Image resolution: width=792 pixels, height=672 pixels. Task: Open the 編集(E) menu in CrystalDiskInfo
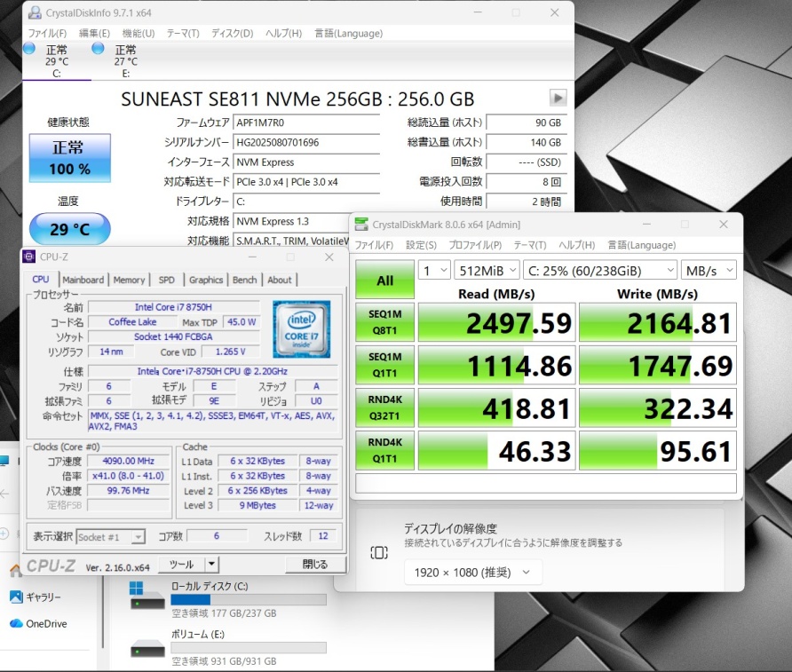tap(94, 34)
